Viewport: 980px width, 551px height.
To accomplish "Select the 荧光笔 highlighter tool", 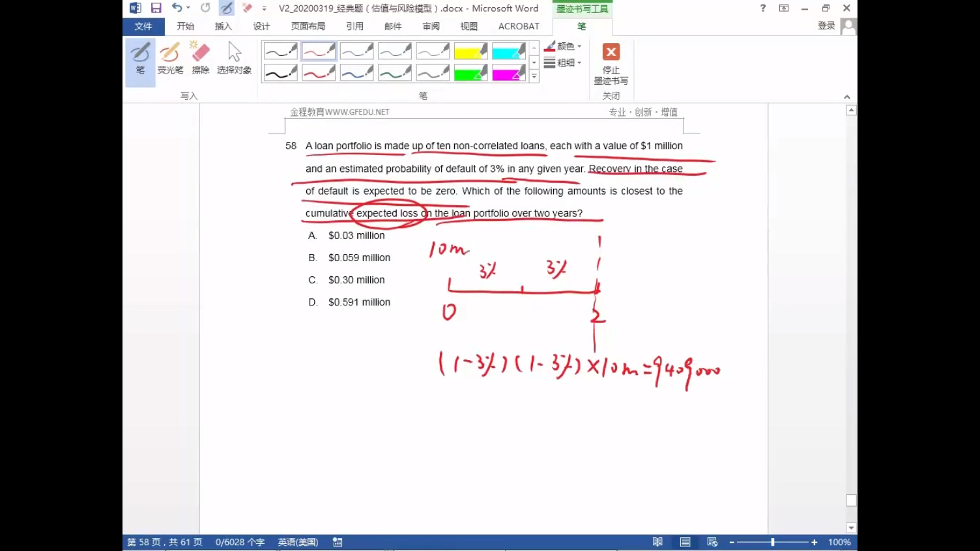I will point(170,59).
